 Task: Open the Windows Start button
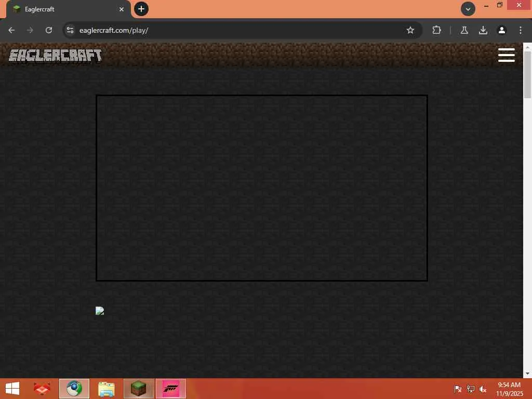tap(12, 389)
